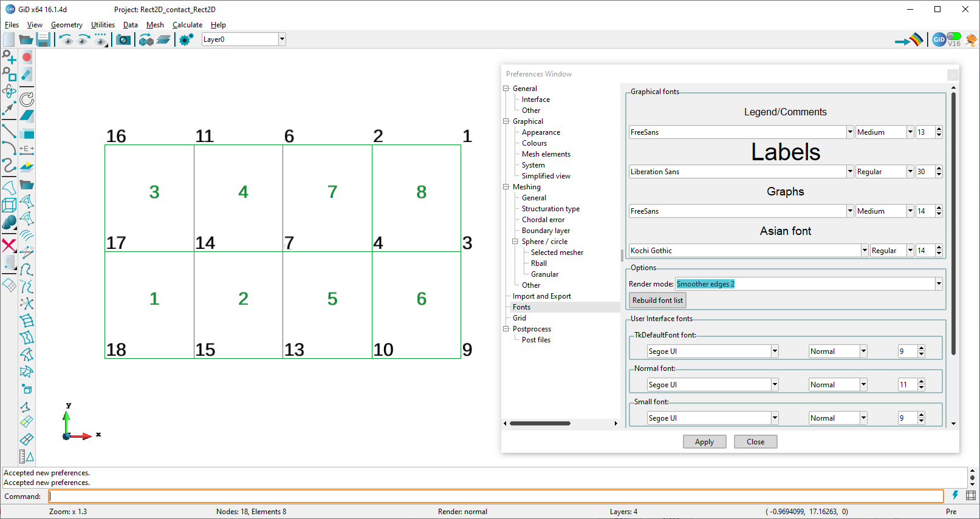The width and height of the screenshot is (980, 519).
Task: Click the save project floppy disk icon
Action: (x=43, y=39)
